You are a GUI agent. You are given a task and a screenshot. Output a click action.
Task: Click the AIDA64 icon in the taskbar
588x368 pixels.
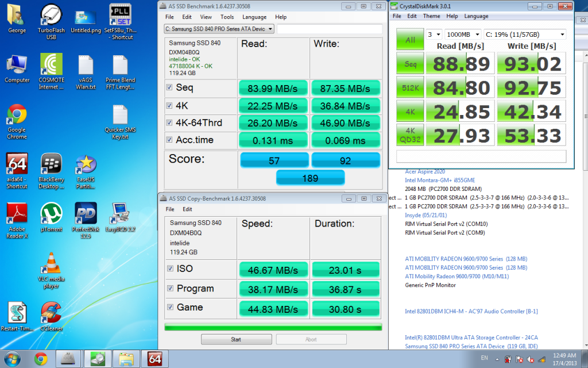tap(154, 359)
